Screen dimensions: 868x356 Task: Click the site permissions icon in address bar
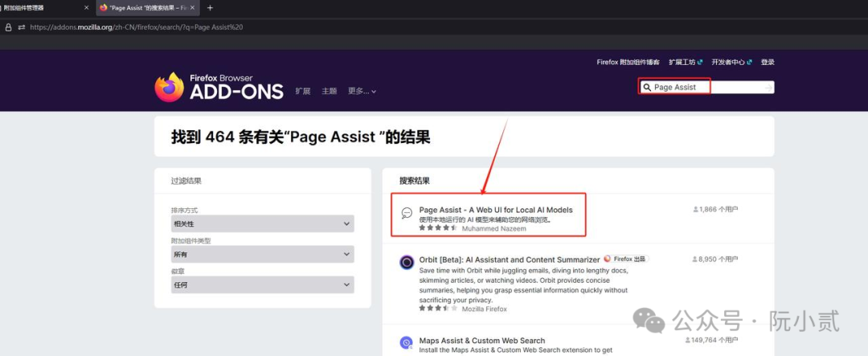pyautogui.click(x=22, y=27)
